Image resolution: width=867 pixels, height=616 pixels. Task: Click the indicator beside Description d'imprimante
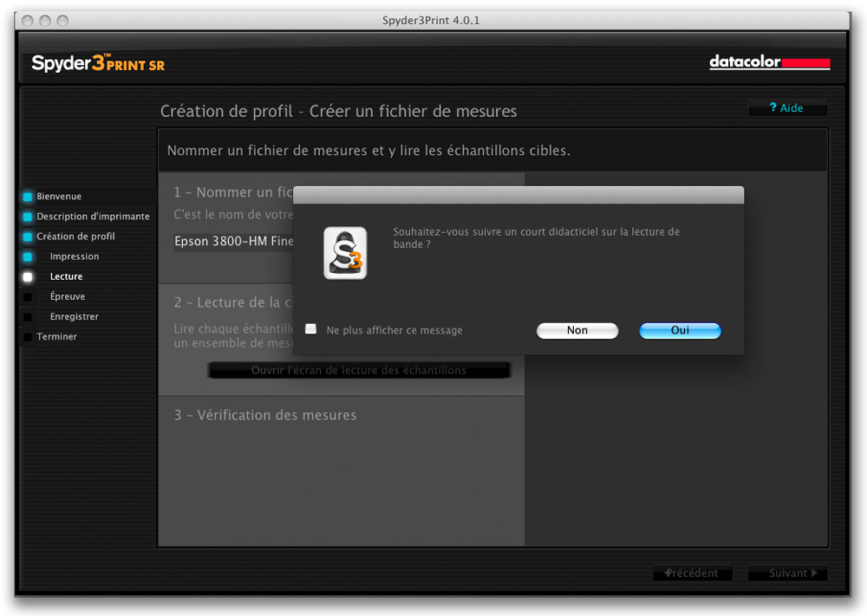(x=28, y=217)
